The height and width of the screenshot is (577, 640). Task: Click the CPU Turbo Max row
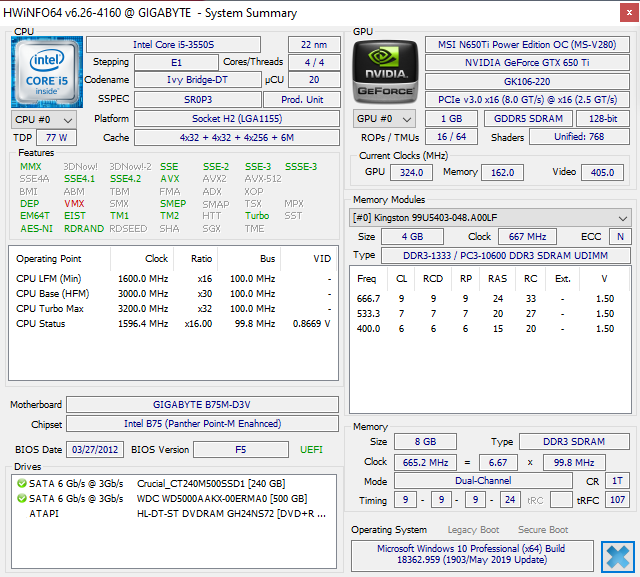click(x=173, y=309)
